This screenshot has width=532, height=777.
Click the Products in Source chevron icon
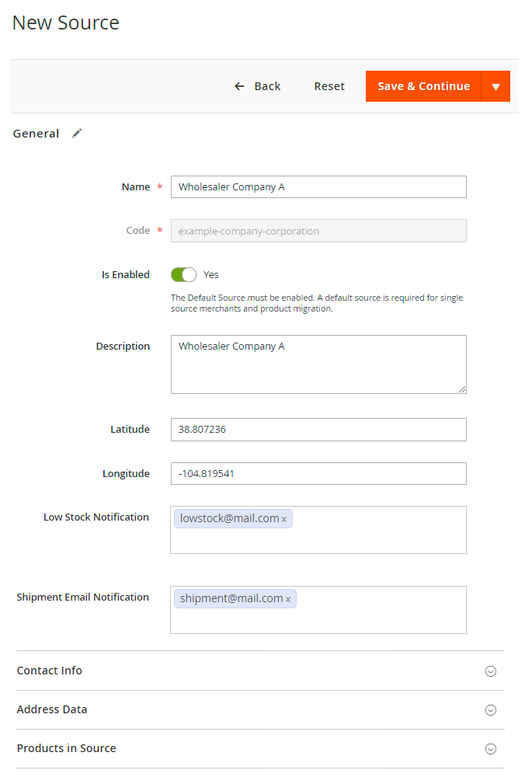(490, 749)
